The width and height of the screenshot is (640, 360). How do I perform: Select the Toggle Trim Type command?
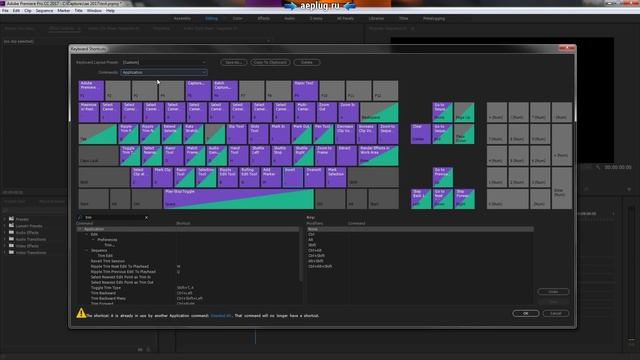pos(106,288)
